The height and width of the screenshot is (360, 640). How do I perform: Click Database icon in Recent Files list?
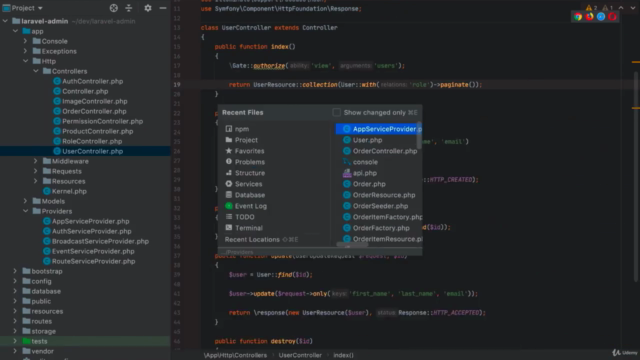[229, 195]
